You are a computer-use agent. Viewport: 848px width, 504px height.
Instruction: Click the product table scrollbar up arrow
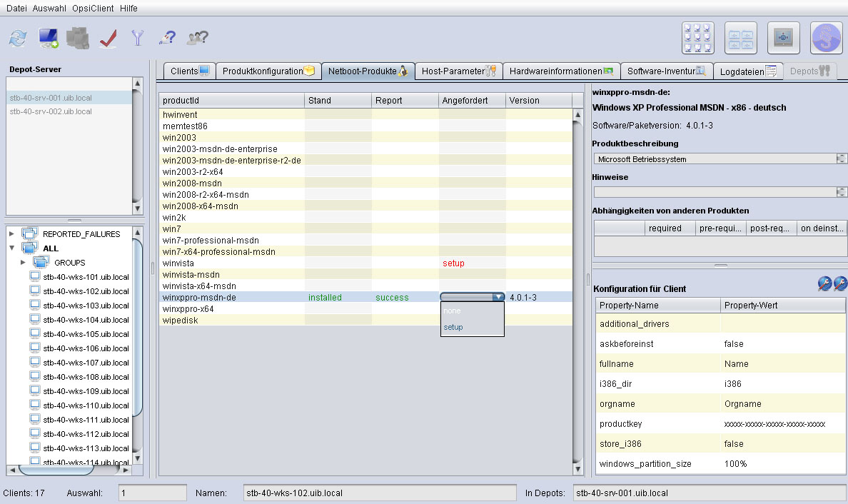point(577,114)
